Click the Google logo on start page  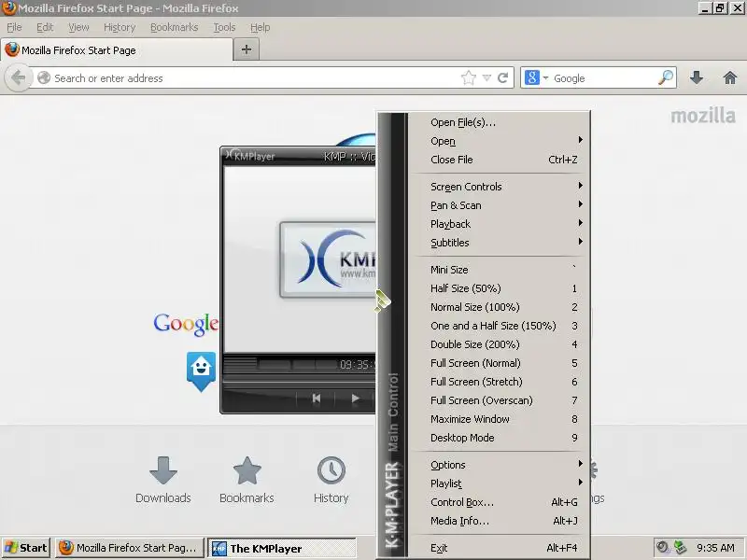coord(186,324)
